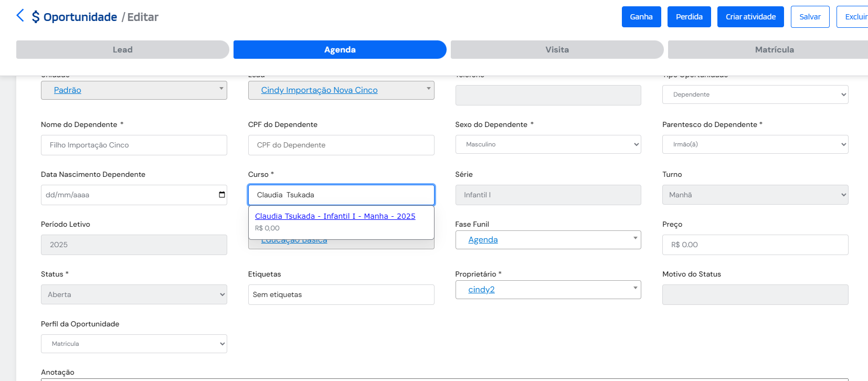Mark opportunity as Ganha
Viewport: 868px width, 381px height.
(641, 17)
